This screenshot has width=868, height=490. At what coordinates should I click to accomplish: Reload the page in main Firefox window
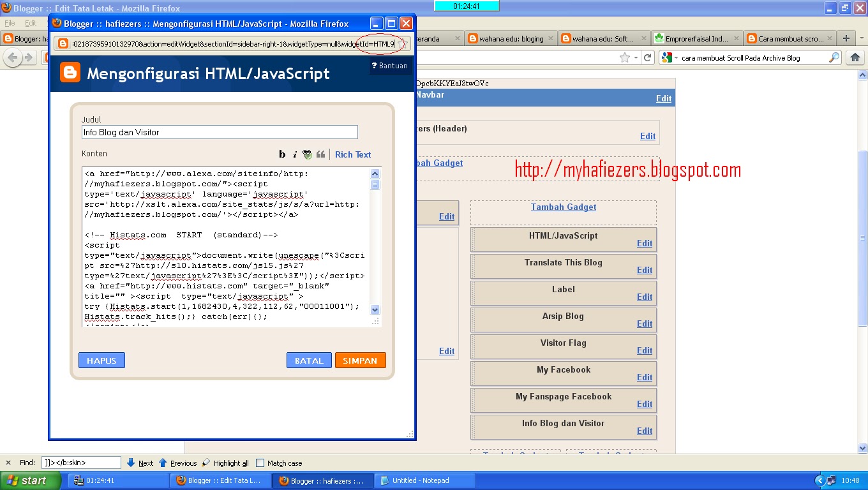(647, 57)
